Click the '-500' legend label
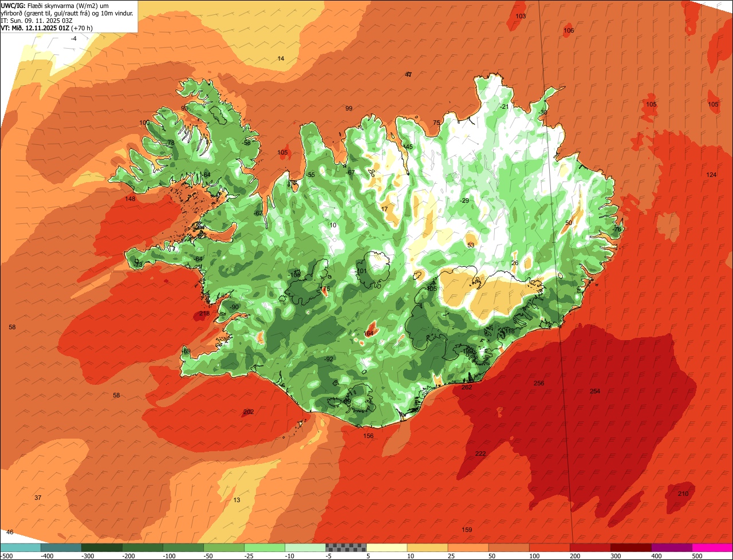Screen dimensions: 733x560 click(x=6, y=556)
